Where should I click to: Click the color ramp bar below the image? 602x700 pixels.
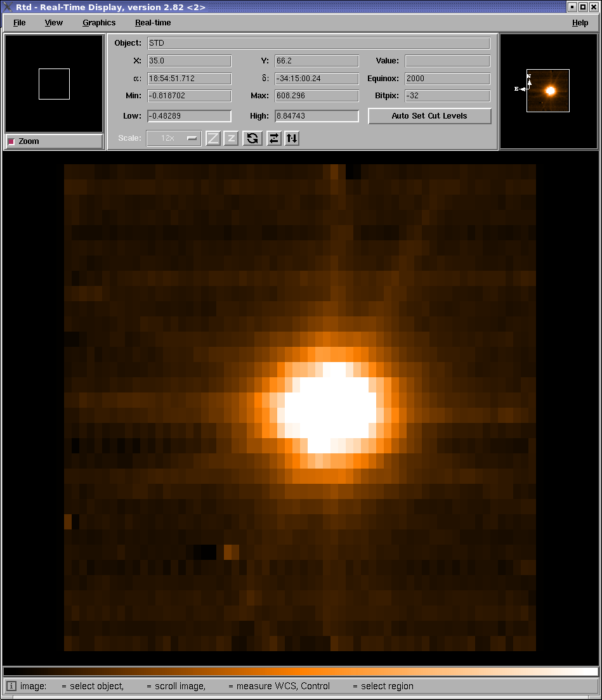pyautogui.click(x=301, y=671)
